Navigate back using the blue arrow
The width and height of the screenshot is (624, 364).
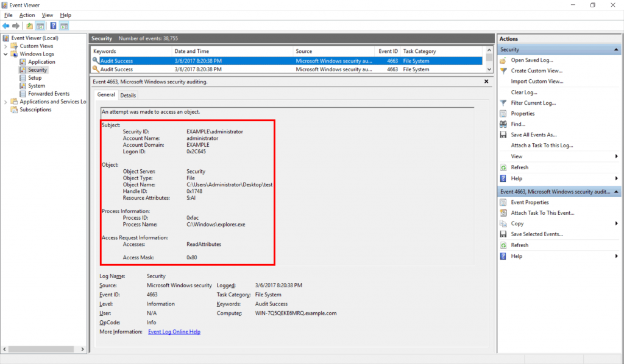[x=6, y=26]
